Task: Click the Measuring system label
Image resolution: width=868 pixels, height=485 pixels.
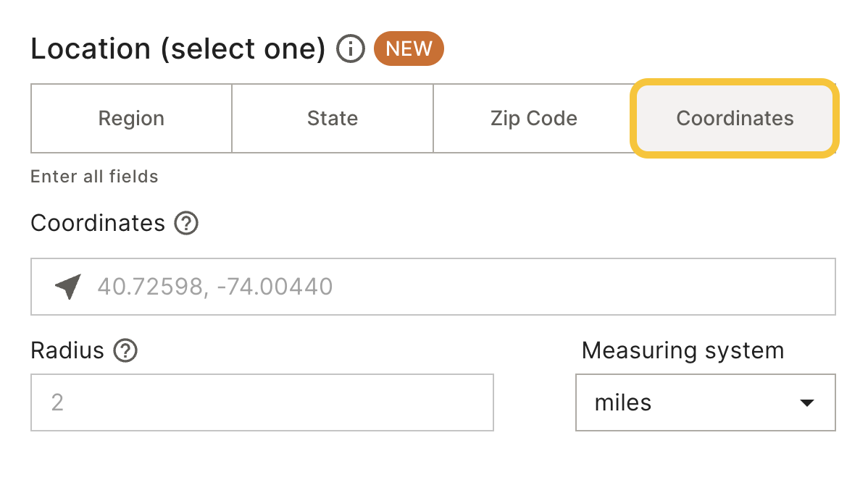Action: coord(683,350)
